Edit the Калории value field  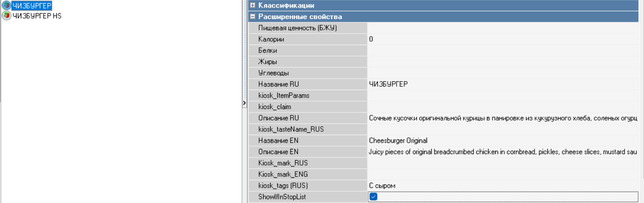(x=502, y=39)
